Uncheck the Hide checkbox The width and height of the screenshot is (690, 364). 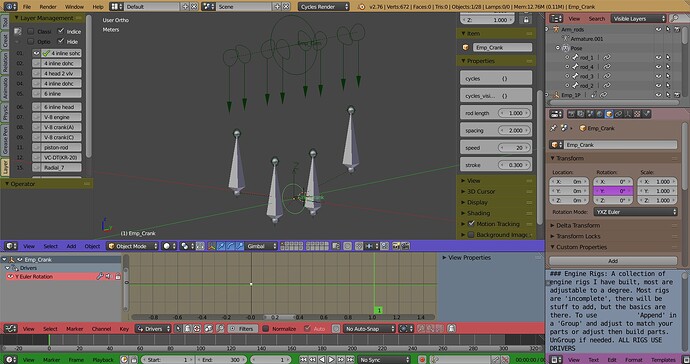pos(61,41)
